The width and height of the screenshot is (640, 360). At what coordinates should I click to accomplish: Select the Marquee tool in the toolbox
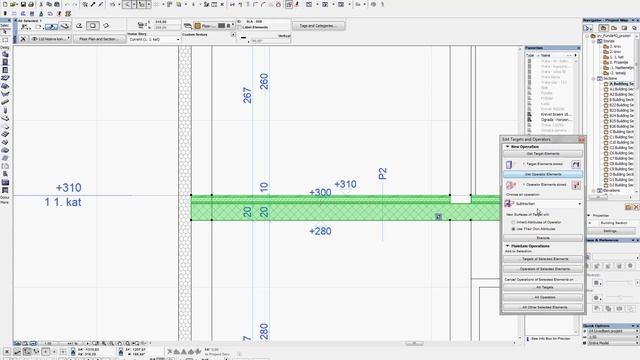(5, 40)
